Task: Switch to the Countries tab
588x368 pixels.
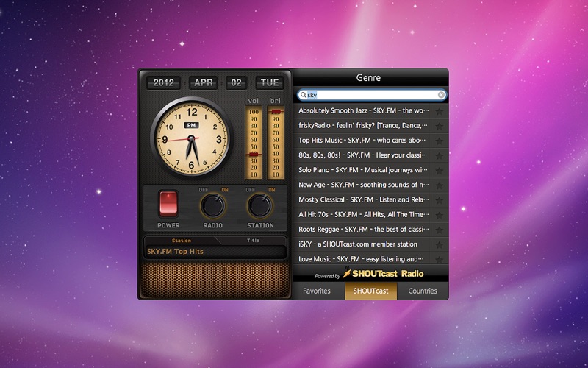Action: 423,291
